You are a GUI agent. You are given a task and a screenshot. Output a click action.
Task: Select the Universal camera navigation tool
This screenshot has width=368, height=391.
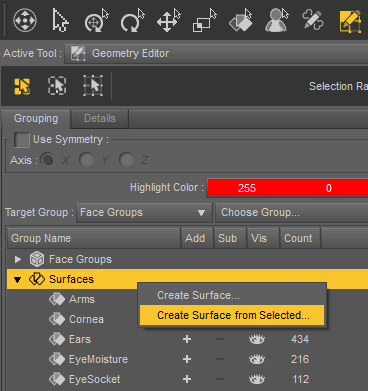click(x=25, y=21)
